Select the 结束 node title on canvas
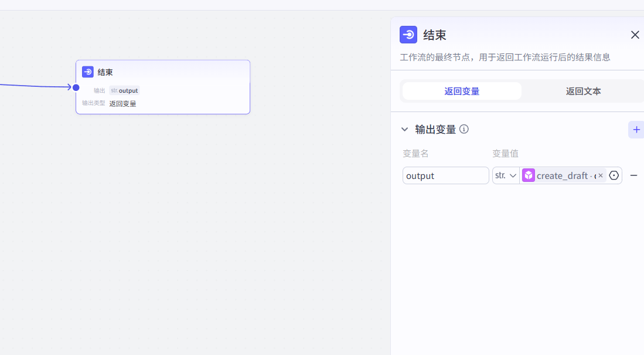The image size is (644, 355). click(x=105, y=72)
